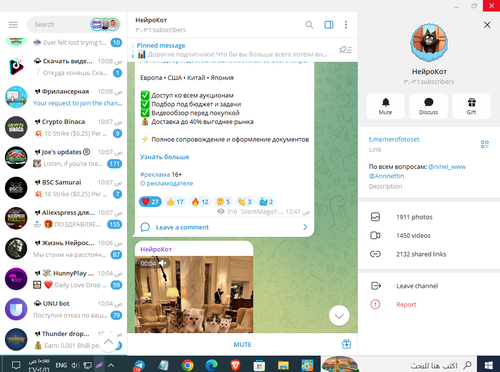Toggle the clapping reaction showing 3
Image resolution: width=500 pixels, height=372 pixels.
244,202
